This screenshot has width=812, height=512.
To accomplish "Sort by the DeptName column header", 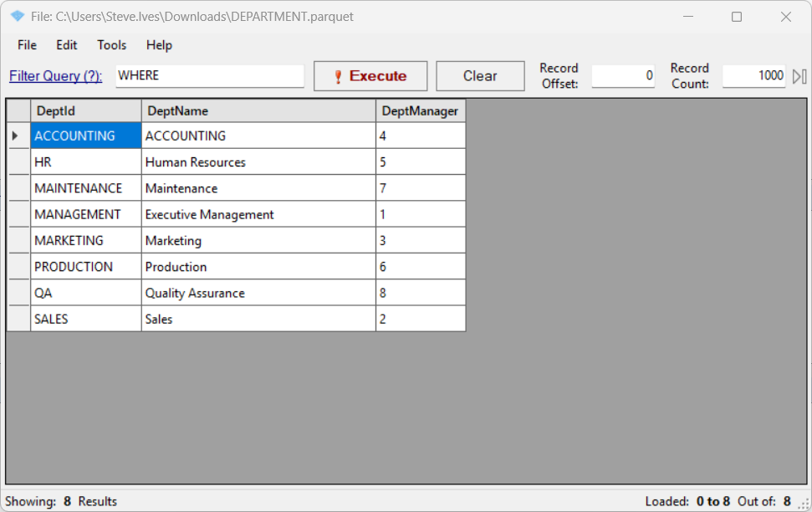I will (258, 110).
